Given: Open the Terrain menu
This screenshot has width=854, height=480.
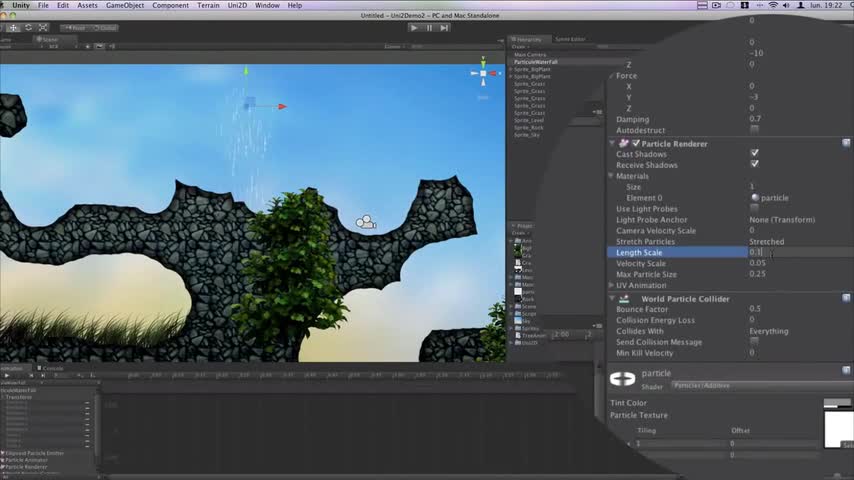Looking at the screenshot, I should [x=208, y=5].
